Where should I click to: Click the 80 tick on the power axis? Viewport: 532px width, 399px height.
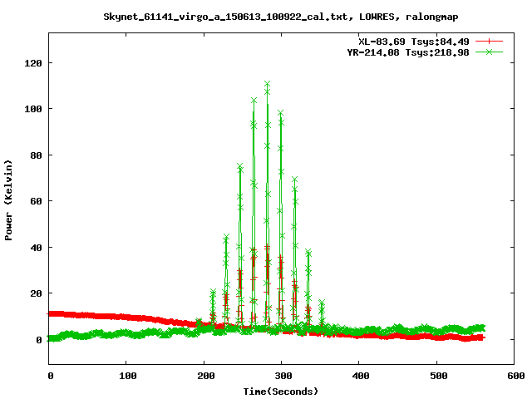(x=34, y=155)
